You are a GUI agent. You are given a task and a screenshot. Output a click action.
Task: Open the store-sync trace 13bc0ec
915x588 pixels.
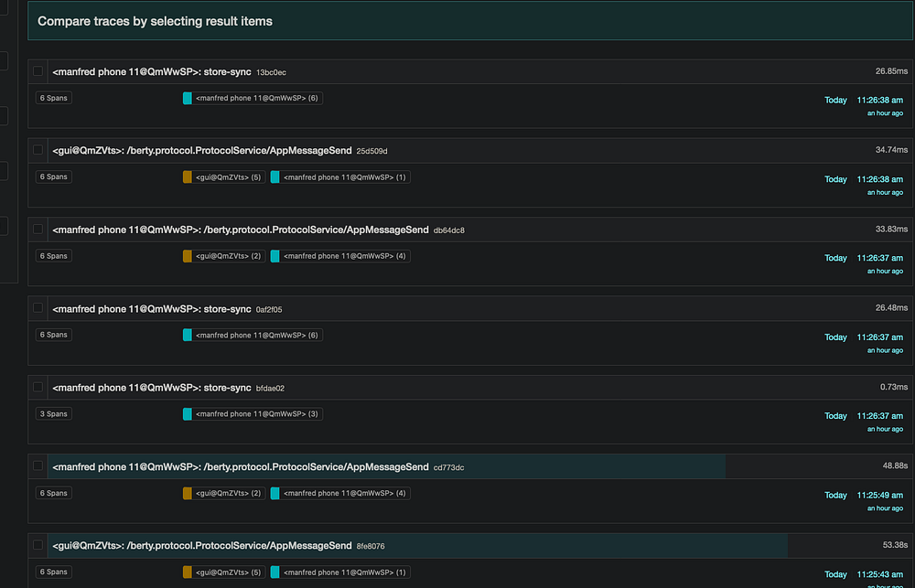[x=152, y=71]
